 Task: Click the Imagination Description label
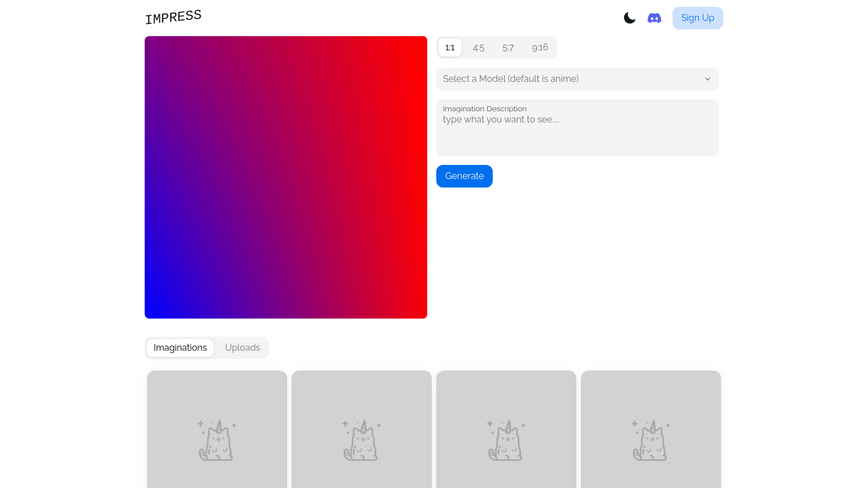[485, 108]
